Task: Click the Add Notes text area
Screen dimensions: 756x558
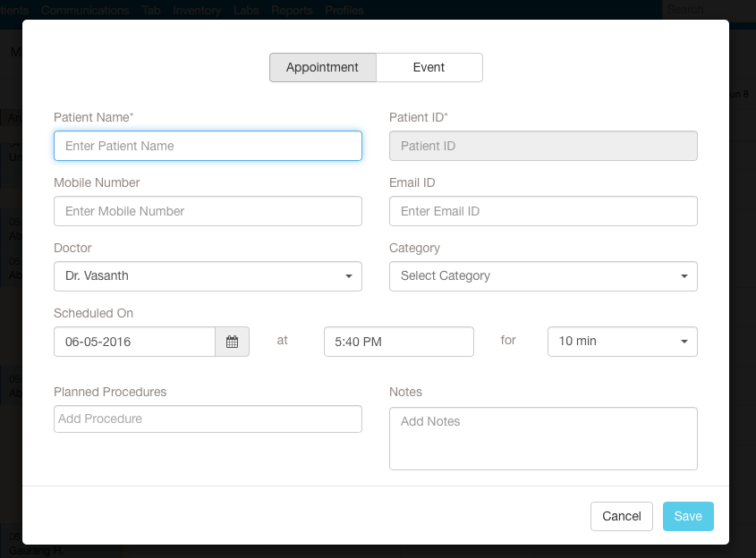Action: (x=543, y=438)
